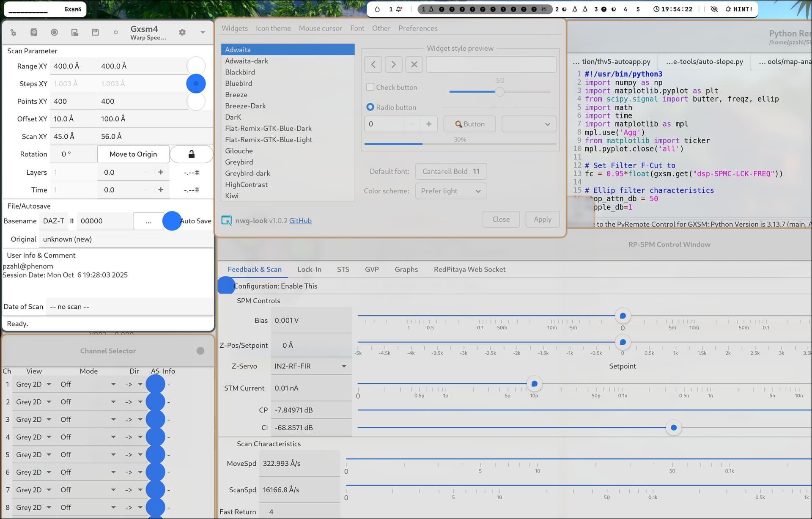Click the power icon in Gxsm4 header

[115, 33]
